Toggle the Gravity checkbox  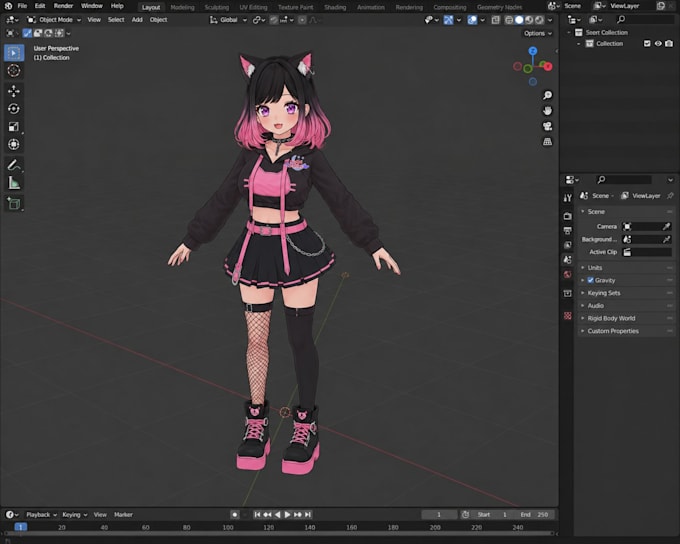590,280
